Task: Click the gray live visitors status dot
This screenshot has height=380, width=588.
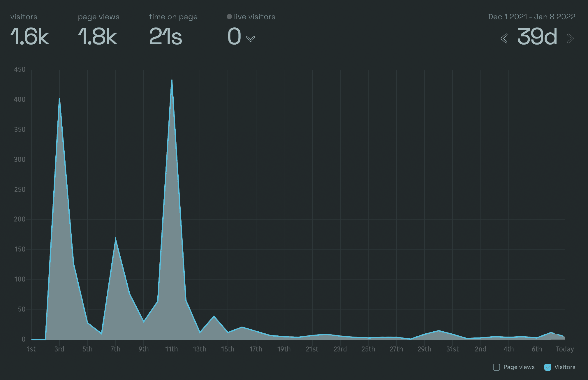Action: pos(229,17)
